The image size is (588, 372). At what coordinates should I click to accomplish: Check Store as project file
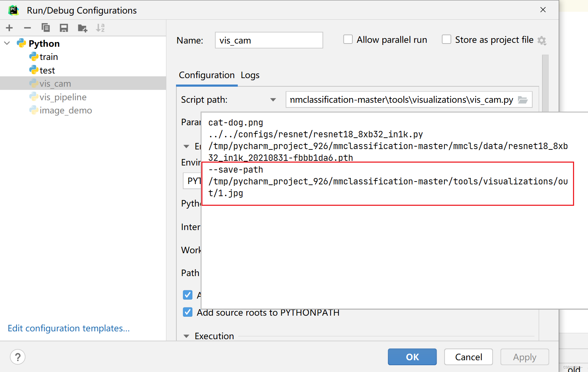point(446,39)
